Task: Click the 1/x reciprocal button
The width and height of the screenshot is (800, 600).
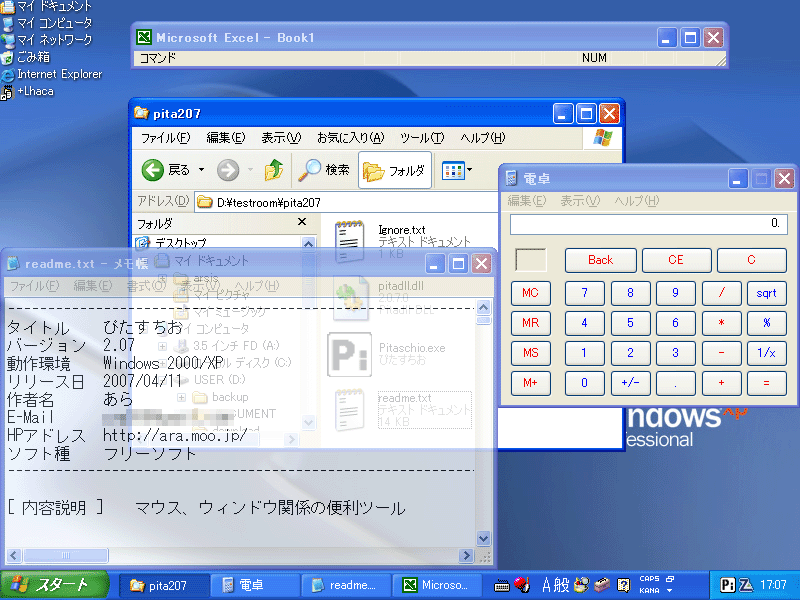Action: point(766,353)
